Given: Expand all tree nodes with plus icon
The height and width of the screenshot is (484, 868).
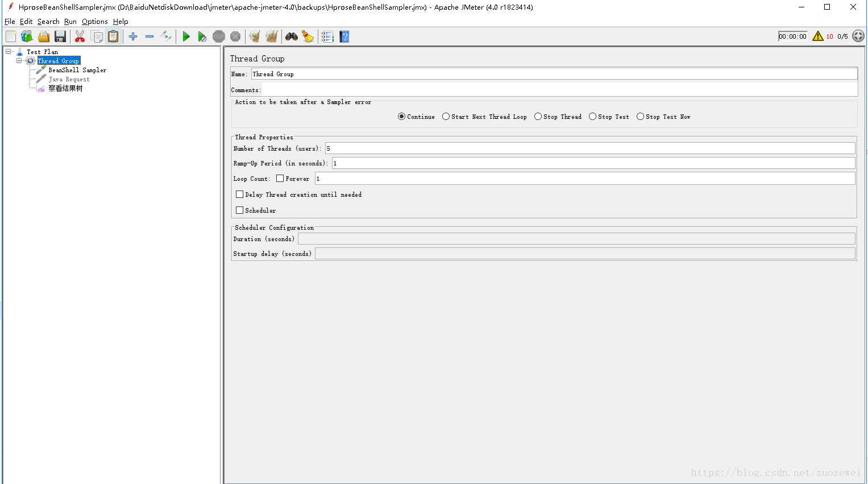Looking at the screenshot, I should tap(133, 36).
